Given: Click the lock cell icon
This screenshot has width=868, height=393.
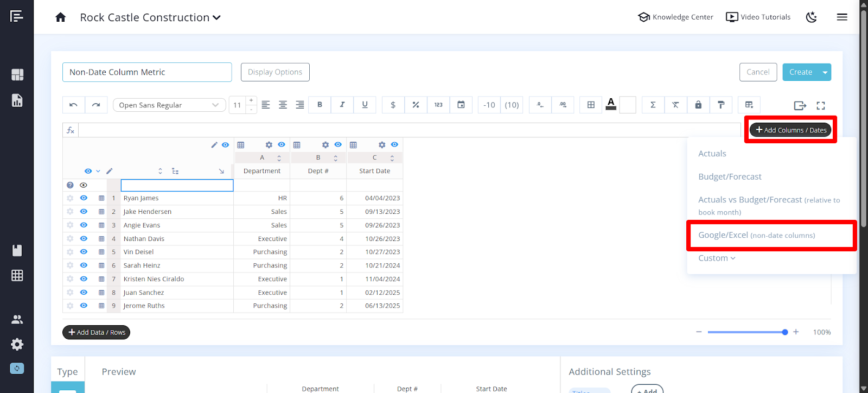Looking at the screenshot, I should 698,105.
